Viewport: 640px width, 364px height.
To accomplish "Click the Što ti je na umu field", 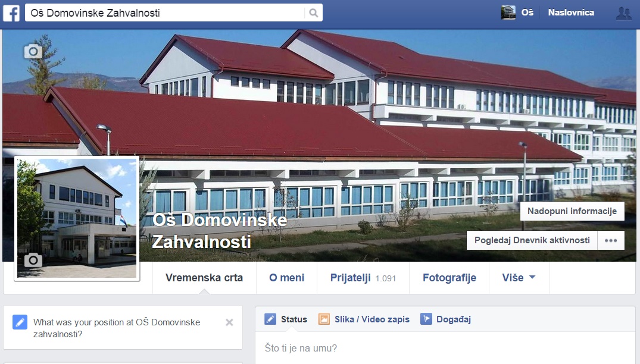I will coord(445,348).
